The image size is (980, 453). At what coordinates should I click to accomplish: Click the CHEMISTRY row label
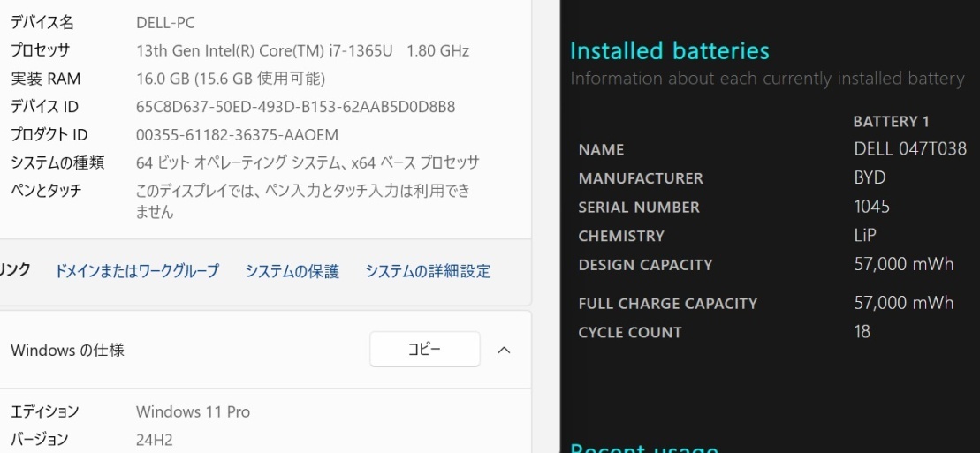pyautogui.click(x=621, y=236)
